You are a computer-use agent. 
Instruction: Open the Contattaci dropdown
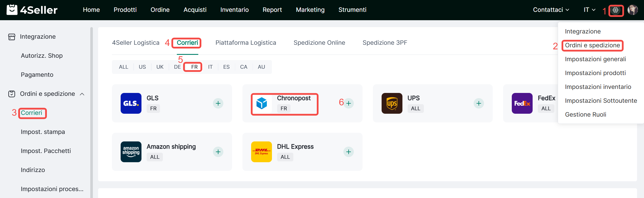[551, 10]
